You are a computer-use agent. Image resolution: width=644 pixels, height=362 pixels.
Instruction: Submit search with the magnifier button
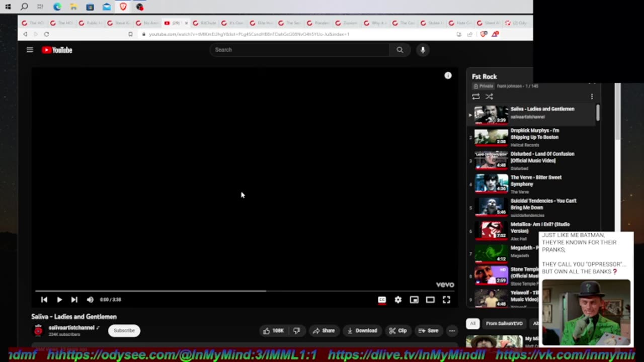click(x=400, y=50)
